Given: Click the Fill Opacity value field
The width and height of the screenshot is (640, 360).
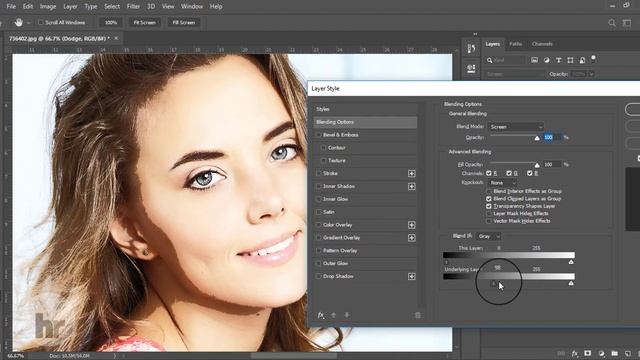Looking at the screenshot, I should [x=553, y=164].
